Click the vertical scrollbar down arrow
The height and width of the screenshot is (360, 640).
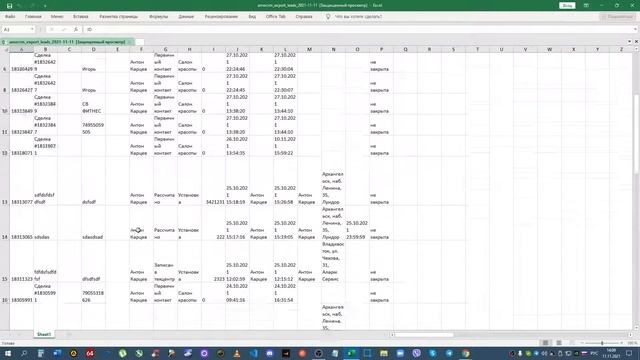tap(636, 327)
